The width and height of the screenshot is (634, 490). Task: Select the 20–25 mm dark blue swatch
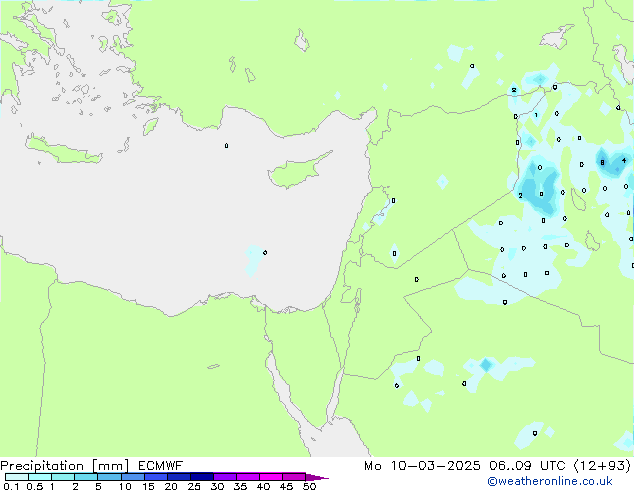click(x=178, y=477)
